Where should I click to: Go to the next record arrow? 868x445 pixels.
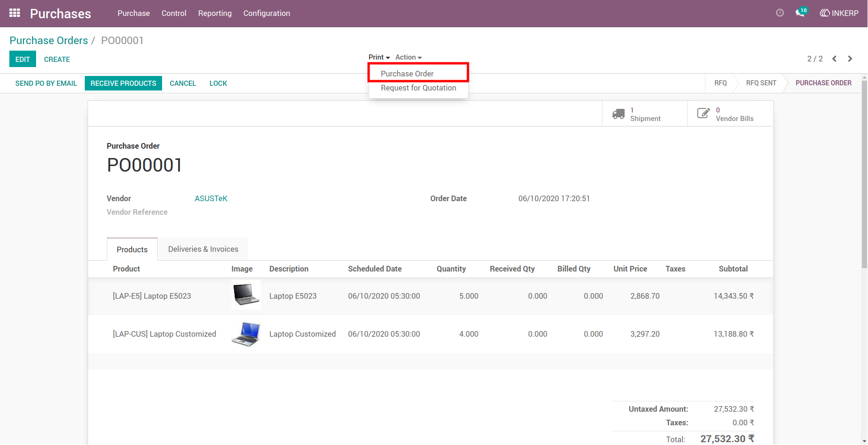pos(850,59)
